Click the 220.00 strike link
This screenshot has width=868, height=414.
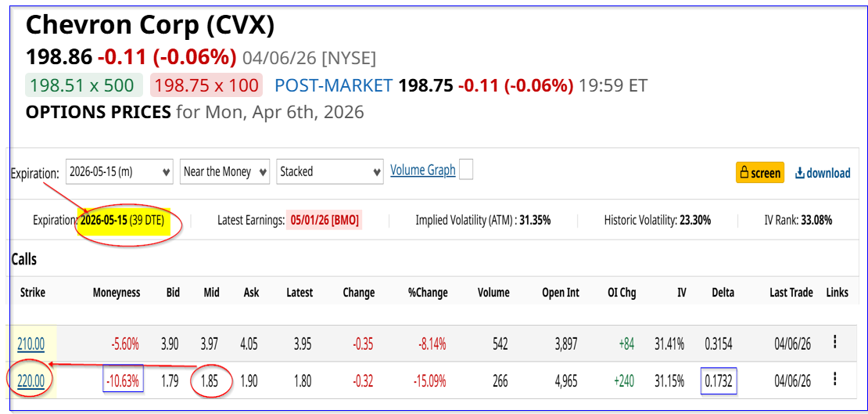32,382
